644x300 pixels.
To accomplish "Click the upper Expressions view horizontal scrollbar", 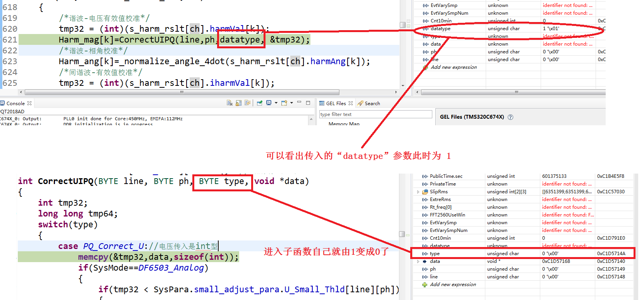I will pos(513,92).
